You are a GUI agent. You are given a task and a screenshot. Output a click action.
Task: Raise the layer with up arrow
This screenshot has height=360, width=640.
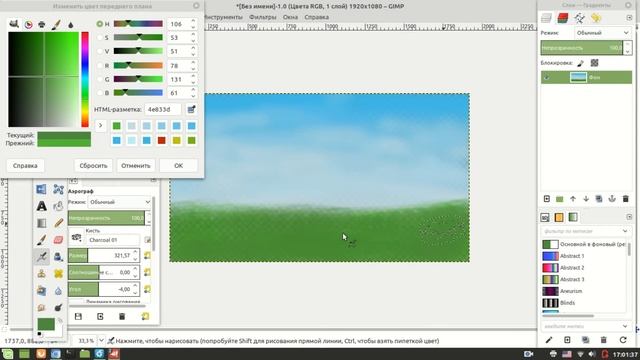click(x=573, y=199)
